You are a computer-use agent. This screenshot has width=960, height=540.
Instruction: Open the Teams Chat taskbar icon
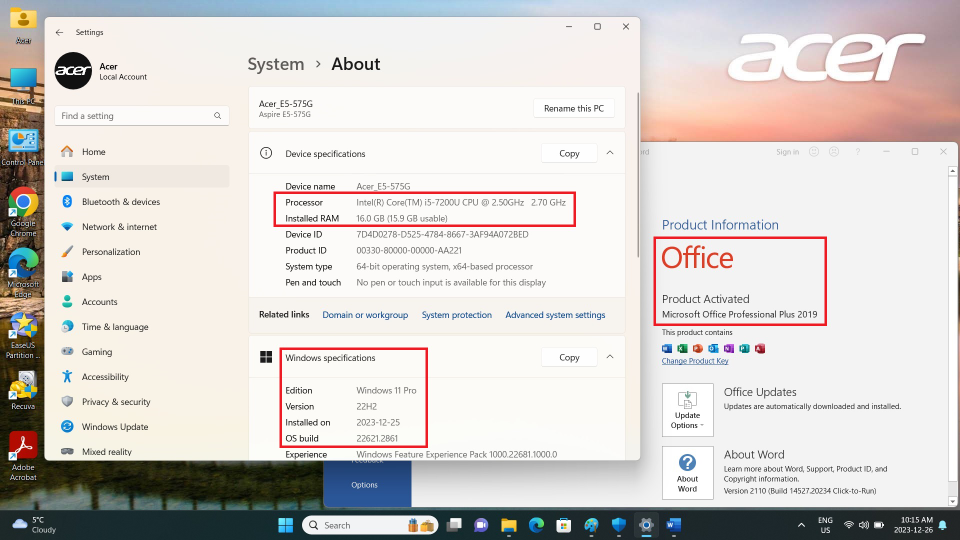tap(481, 525)
